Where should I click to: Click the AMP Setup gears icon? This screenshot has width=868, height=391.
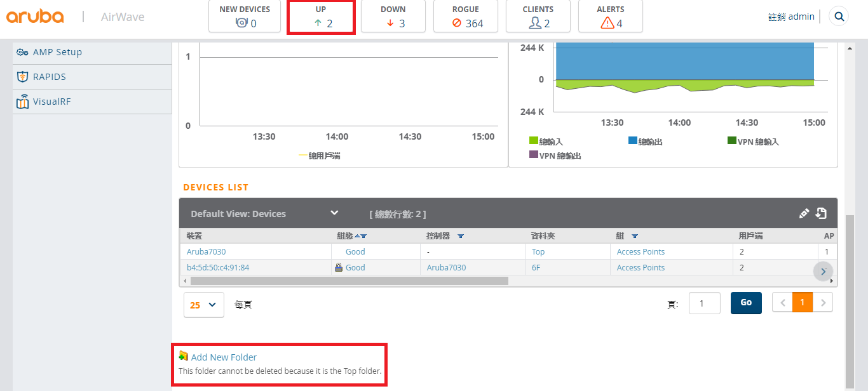pyautogui.click(x=22, y=52)
